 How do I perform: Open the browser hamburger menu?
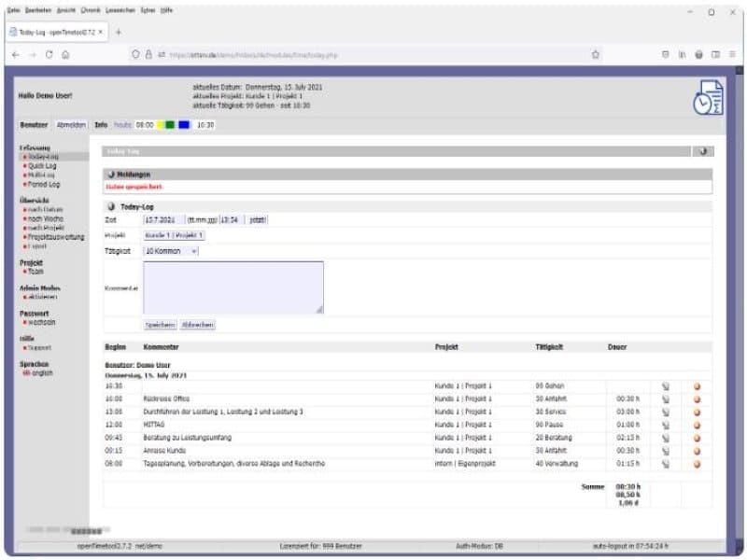(732, 55)
